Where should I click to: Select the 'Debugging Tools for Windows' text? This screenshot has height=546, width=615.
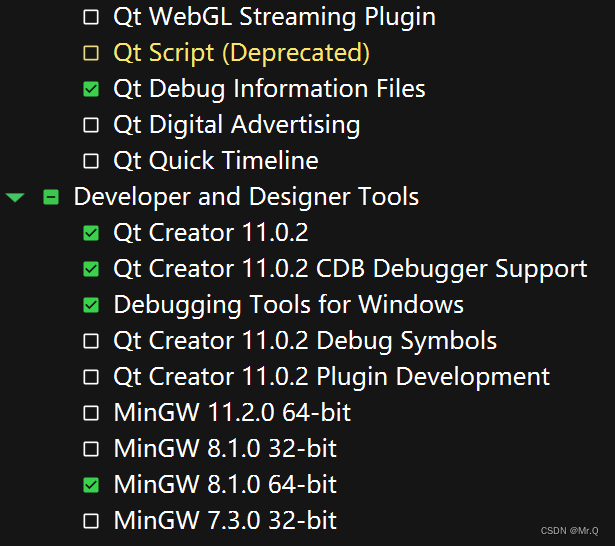pyautogui.click(x=289, y=305)
